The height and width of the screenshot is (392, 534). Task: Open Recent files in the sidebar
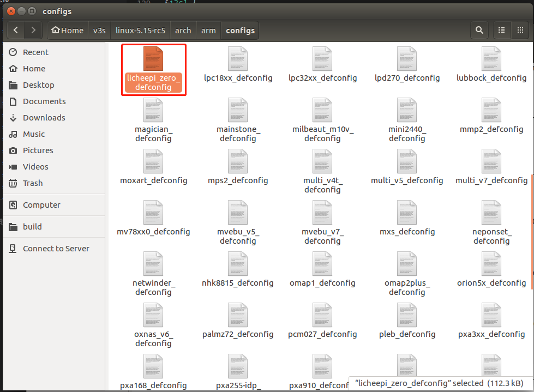coord(35,52)
